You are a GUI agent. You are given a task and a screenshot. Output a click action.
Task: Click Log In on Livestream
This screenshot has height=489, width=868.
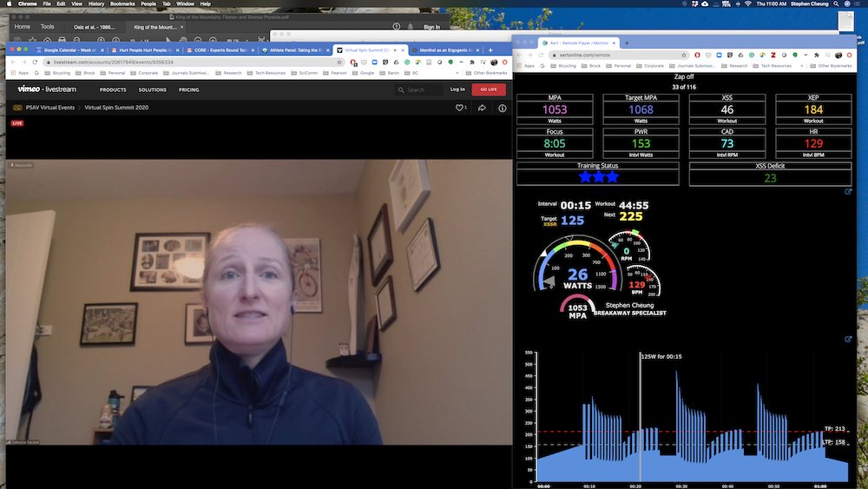pos(457,89)
